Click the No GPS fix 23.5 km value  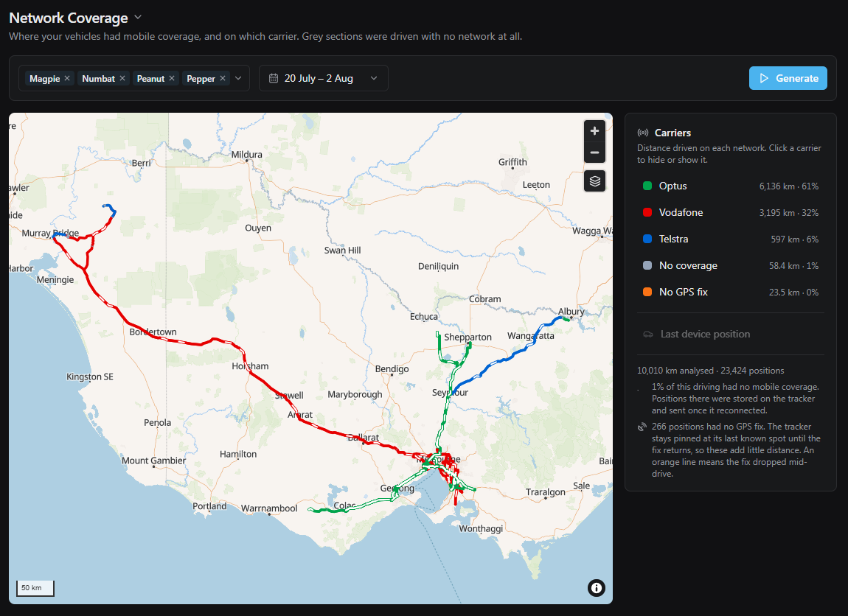tap(793, 293)
